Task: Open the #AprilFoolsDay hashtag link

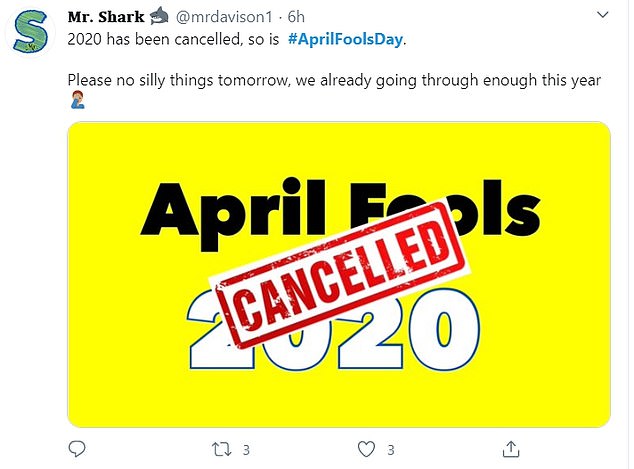Action: point(347,39)
